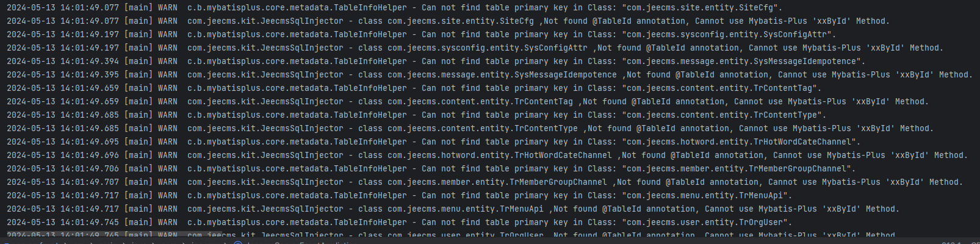Screen dimensions: 980x244
Task: Click the timestamp 14:01:49.394 in the log
Action: (x=90, y=61)
